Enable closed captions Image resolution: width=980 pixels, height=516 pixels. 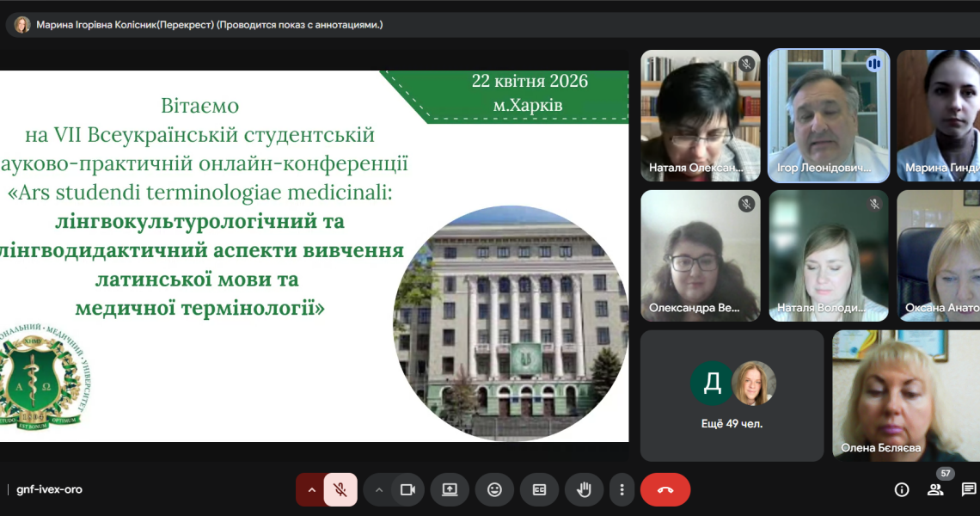(x=539, y=489)
